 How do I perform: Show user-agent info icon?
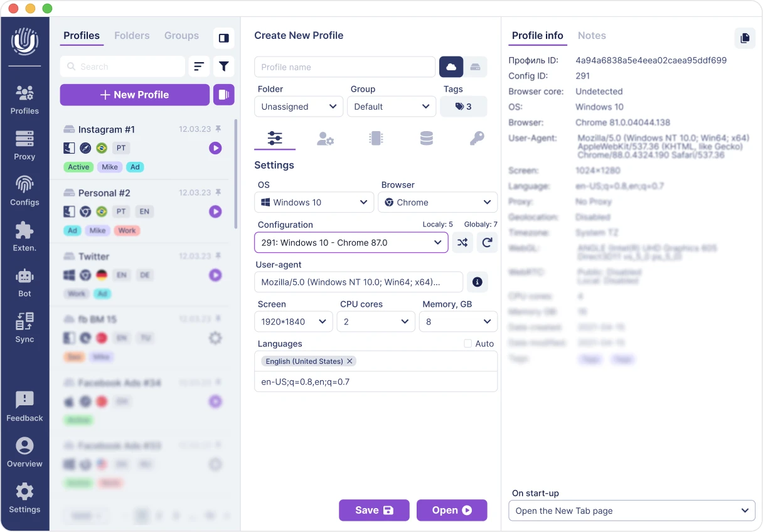tap(477, 282)
